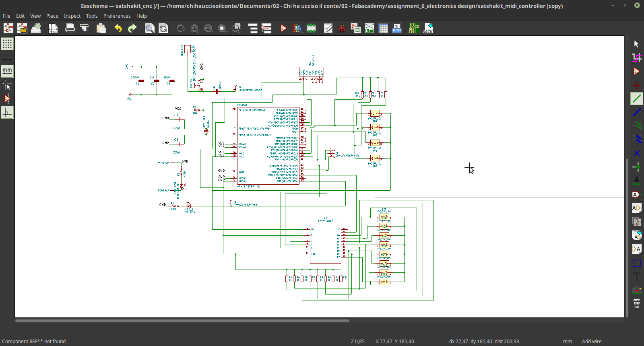This screenshot has width=644, height=346.
Task: Select the import hierarchical label tool
Action: pyautogui.click(x=636, y=235)
